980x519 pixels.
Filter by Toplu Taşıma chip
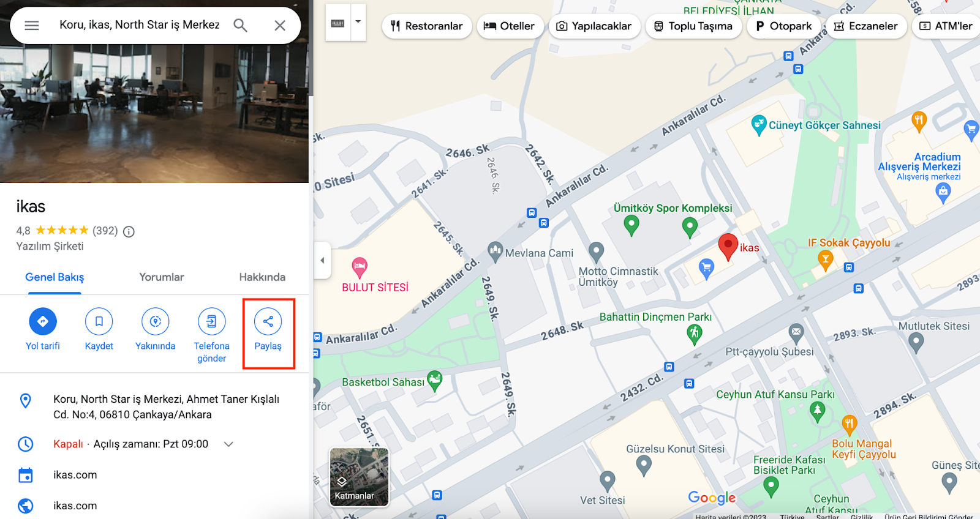(693, 26)
